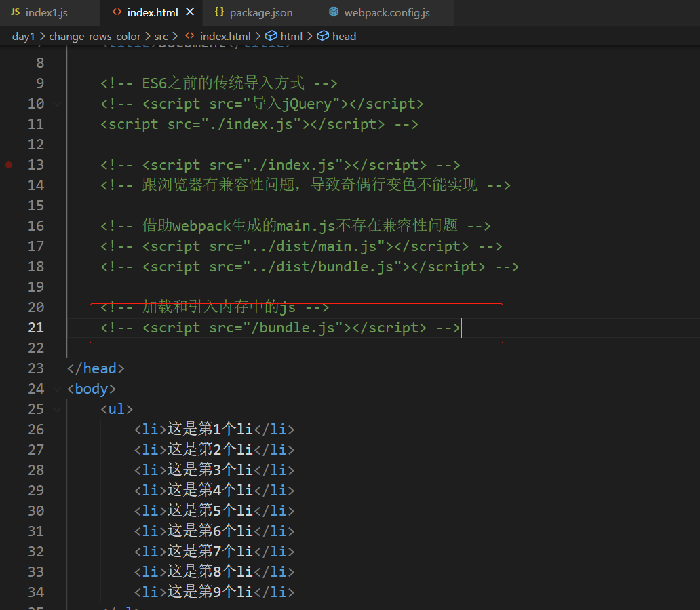Click change-rows-color in the breadcrumb
700x610 pixels.
pyautogui.click(x=95, y=36)
